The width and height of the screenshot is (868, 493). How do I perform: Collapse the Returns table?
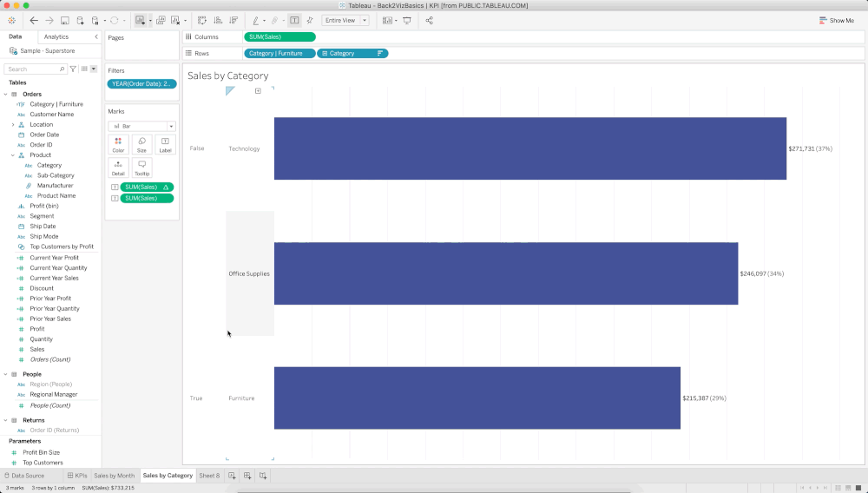(x=5, y=420)
